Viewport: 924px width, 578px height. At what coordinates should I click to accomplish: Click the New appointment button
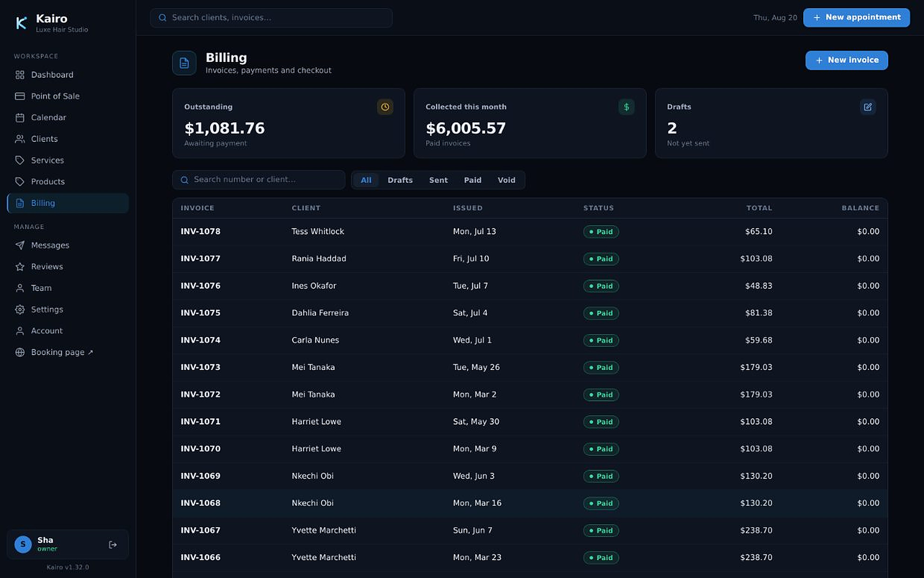[x=856, y=18]
